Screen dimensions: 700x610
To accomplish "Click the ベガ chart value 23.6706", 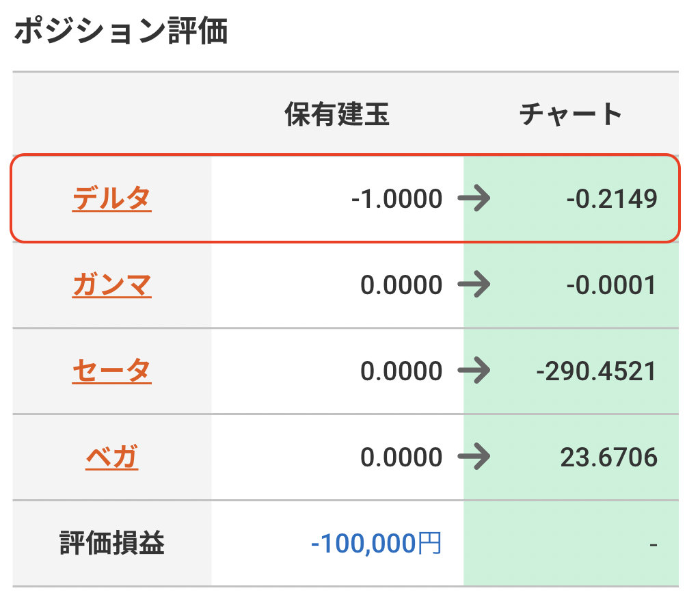I will point(608,457).
